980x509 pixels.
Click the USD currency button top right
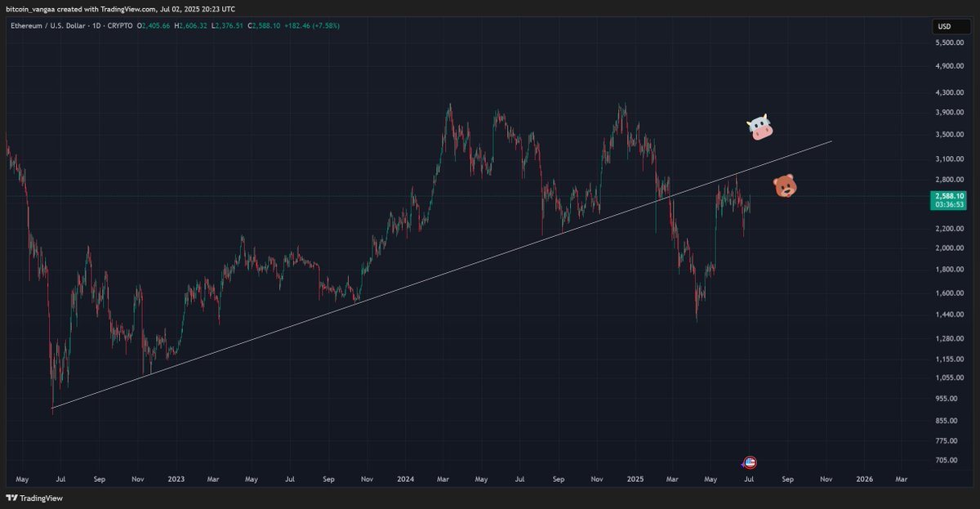click(x=947, y=25)
